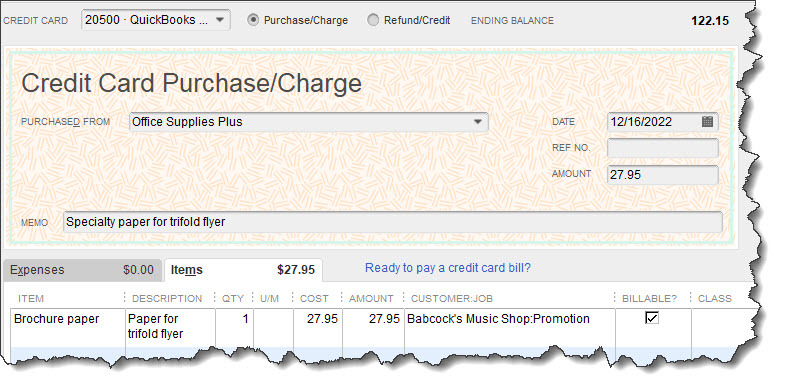Select the Brochure paper item cell

pos(68,327)
